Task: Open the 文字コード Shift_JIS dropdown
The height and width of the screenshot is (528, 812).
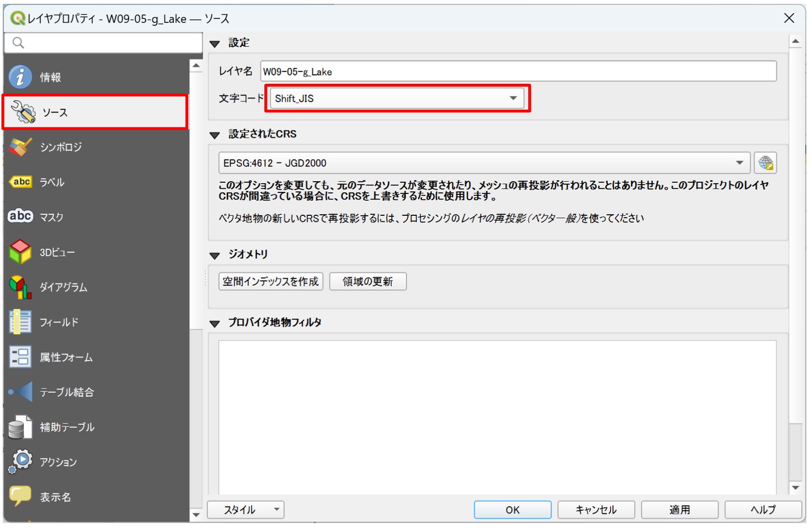Action: coord(397,98)
